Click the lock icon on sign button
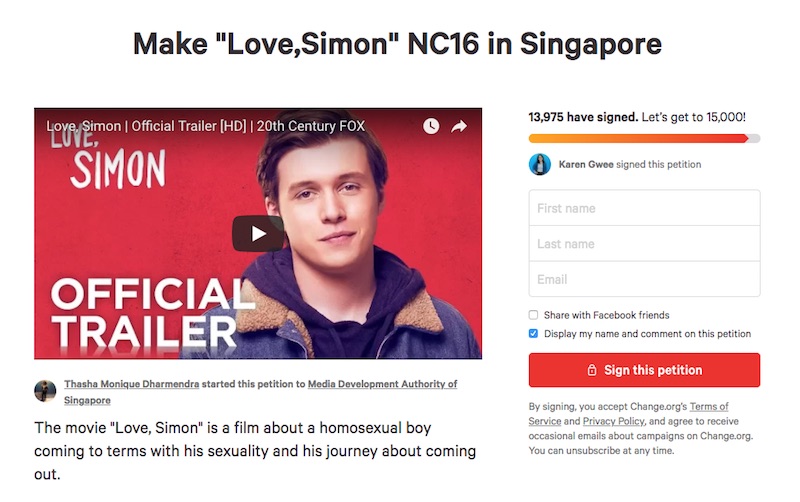The height and width of the screenshot is (502, 800). pyautogui.click(x=591, y=370)
